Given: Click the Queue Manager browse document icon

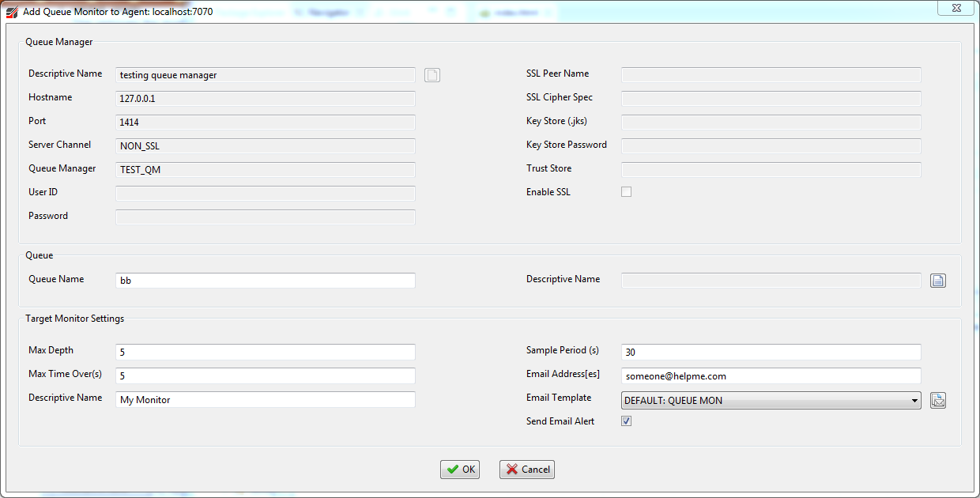Looking at the screenshot, I should point(432,75).
